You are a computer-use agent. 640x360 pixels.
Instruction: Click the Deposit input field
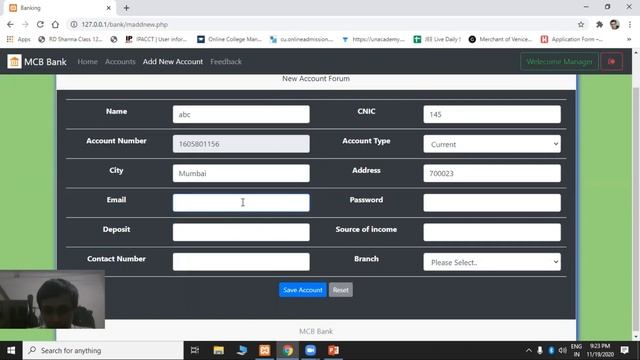click(x=241, y=232)
